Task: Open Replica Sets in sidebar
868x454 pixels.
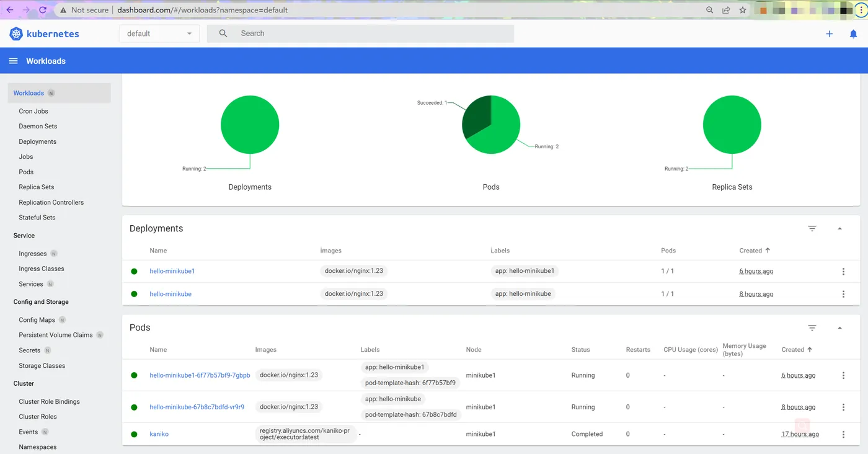Action: (37, 187)
